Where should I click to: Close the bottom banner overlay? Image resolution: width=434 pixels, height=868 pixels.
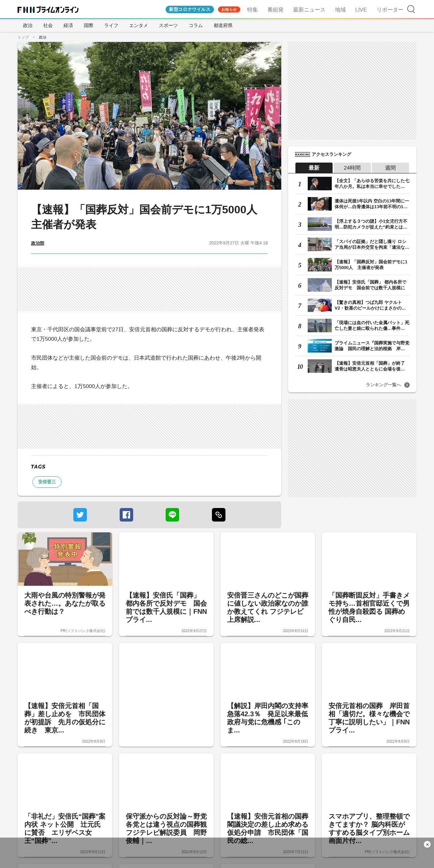click(x=427, y=844)
